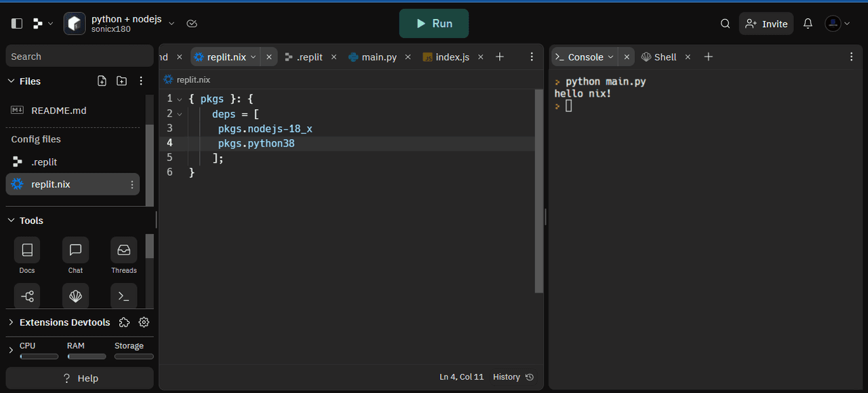
Task: Open the search magnifier icon in header
Action: click(725, 24)
